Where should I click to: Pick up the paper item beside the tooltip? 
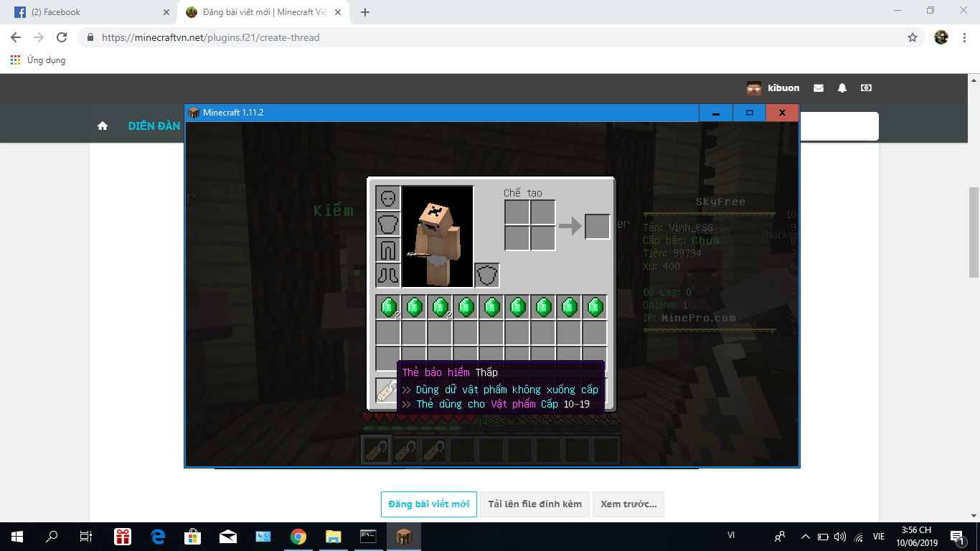pos(387,391)
